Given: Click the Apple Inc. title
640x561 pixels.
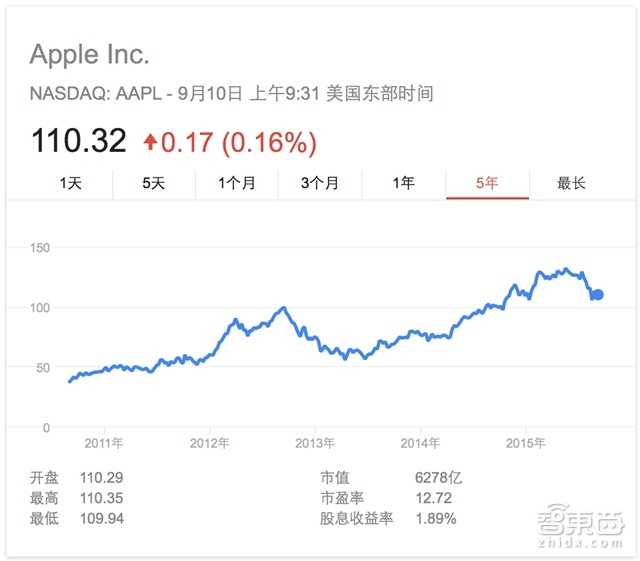Looking at the screenshot, I should pos(90,54).
